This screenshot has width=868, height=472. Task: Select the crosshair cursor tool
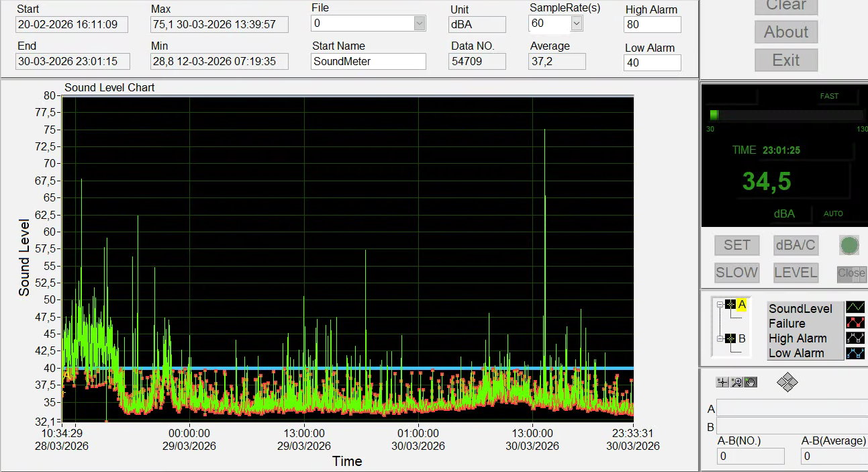[x=722, y=382]
